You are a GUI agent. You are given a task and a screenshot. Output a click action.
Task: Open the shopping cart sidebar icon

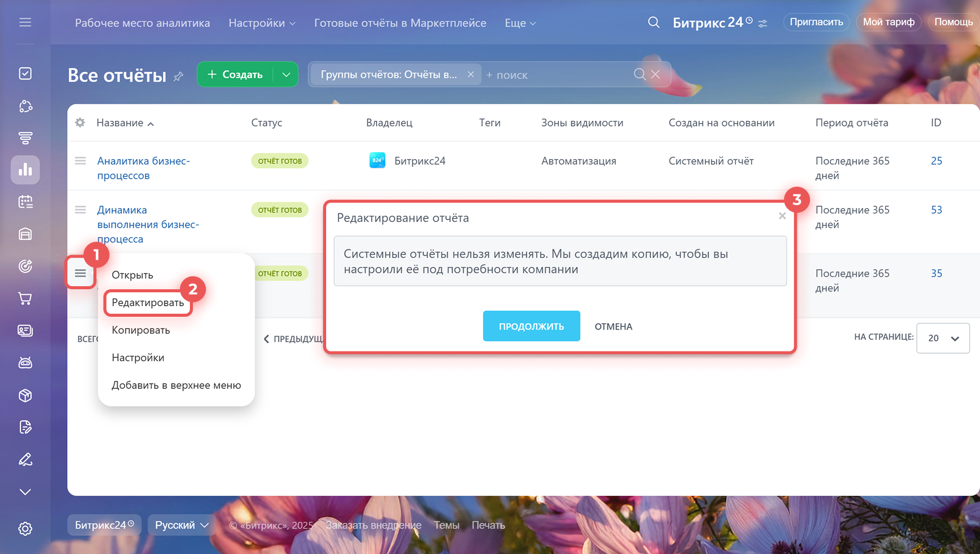[x=25, y=298]
